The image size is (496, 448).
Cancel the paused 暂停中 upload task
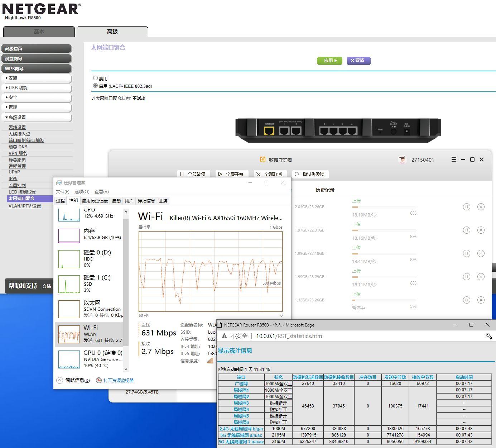click(x=481, y=300)
